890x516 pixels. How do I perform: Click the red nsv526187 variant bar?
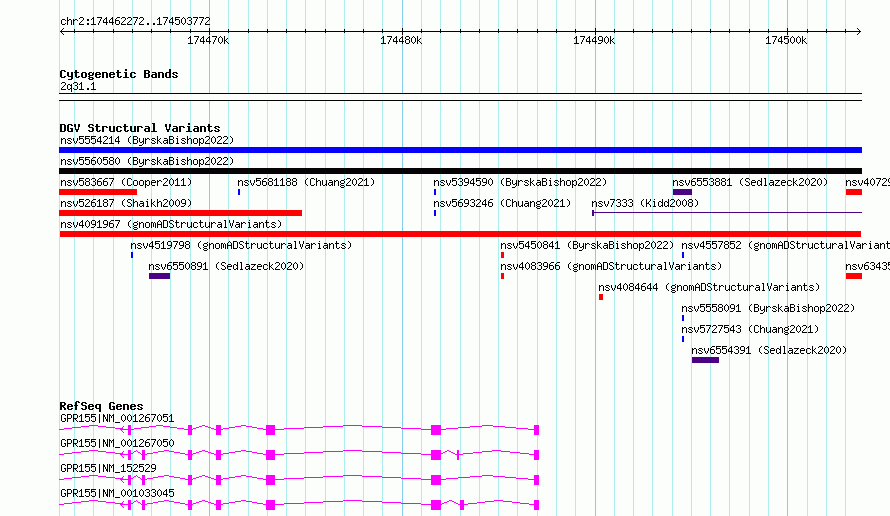[180, 213]
